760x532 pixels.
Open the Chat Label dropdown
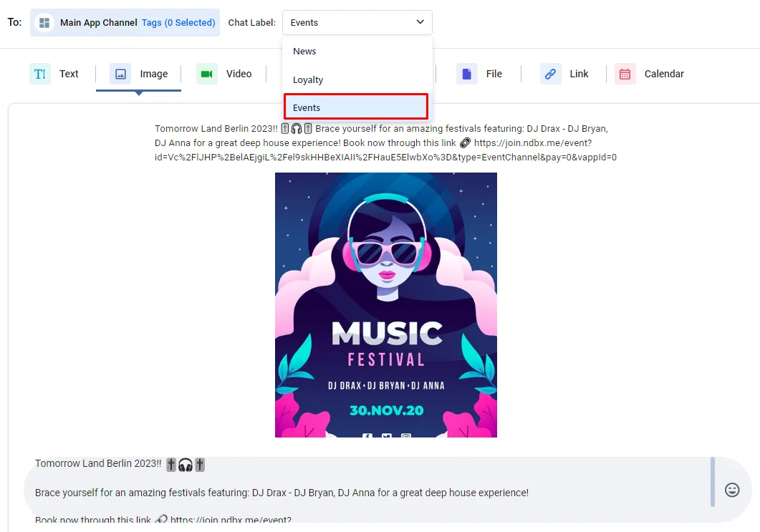[357, 22]
